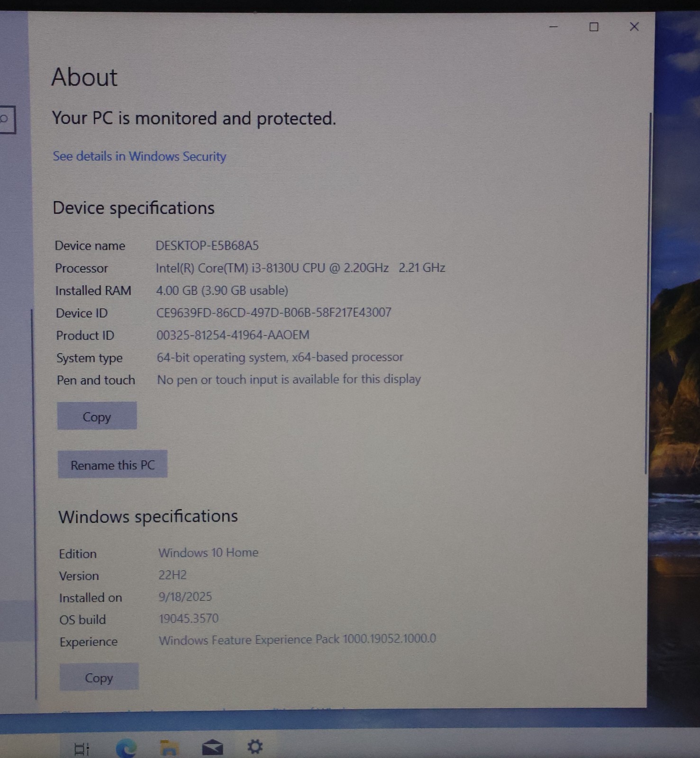Click the Experience label
The height and width of the screenshot is (758, 700).
point(89,642)
